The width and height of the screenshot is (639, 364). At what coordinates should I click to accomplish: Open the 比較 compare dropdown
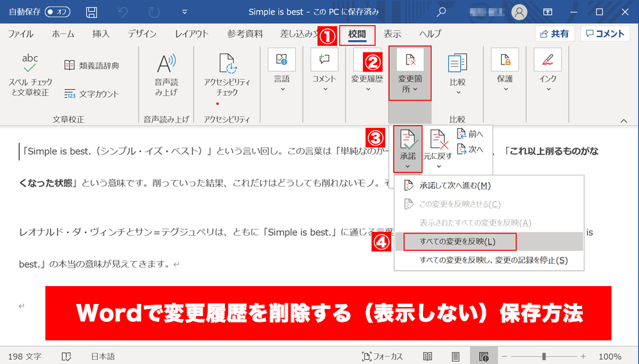click(x=458, y=74)
